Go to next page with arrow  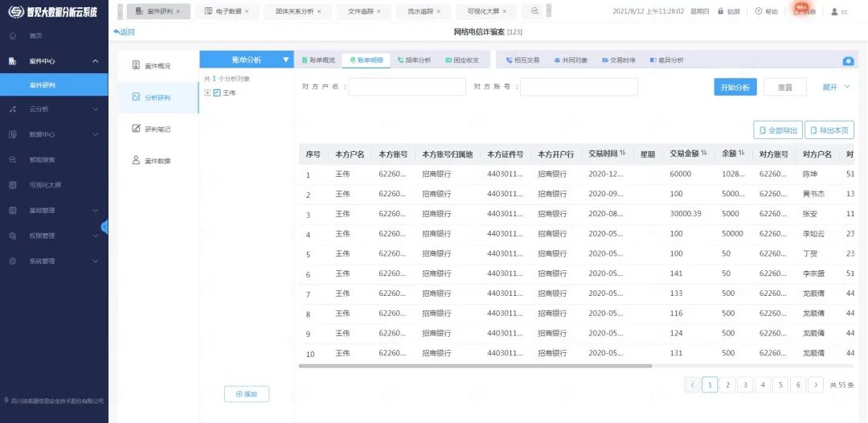(x=816, y=384)
